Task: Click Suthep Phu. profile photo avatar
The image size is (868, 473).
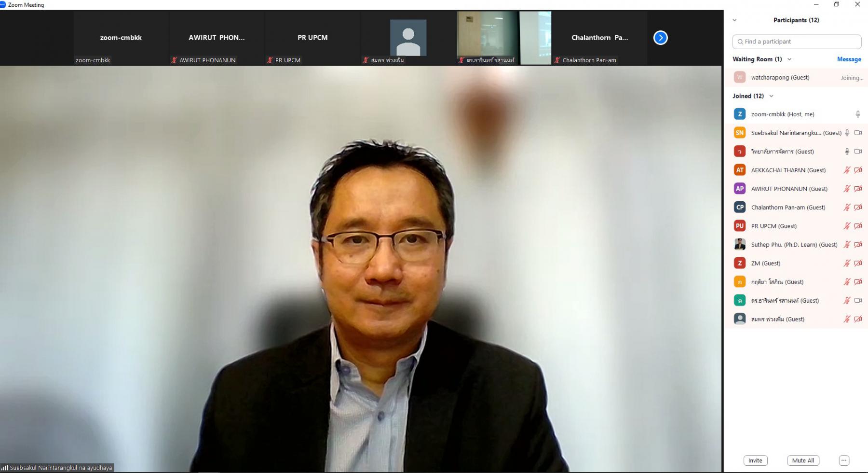Action: pyautogui.click(x=740, y=245)
